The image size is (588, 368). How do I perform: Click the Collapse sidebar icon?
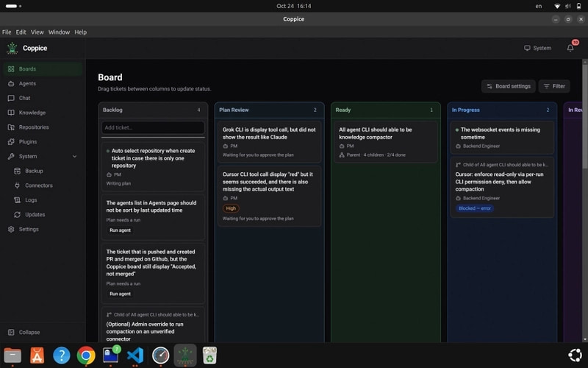11,333
